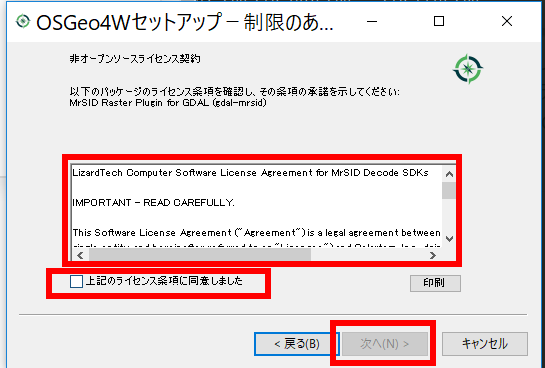Check the license terms agreement checkbox
This screenshot has width=545, height=368.
76,281
